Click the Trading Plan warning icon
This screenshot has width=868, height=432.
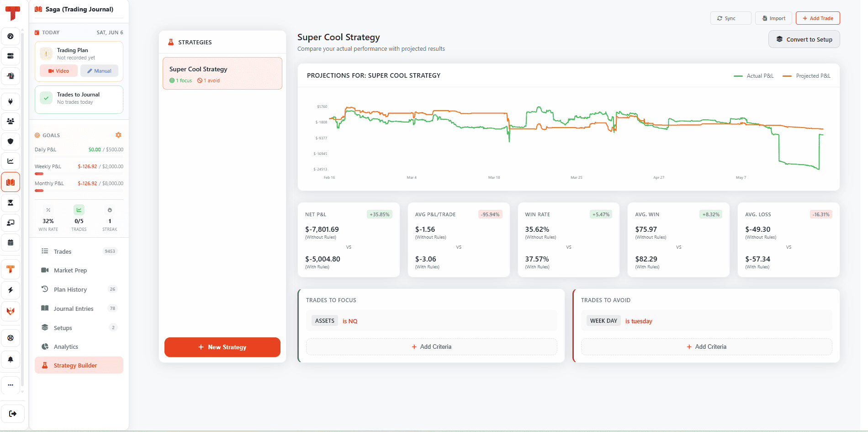(x=46, y=53)
